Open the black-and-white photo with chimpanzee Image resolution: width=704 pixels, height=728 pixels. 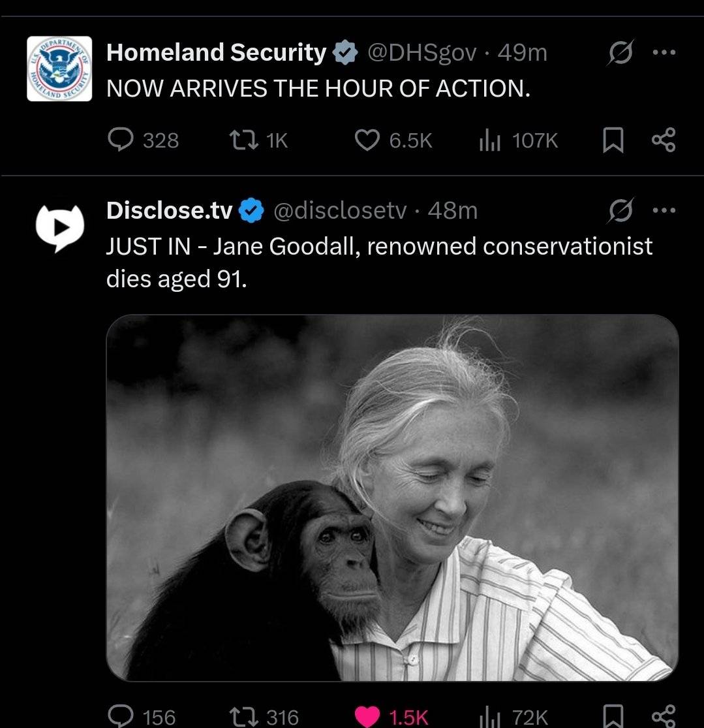[x=391, y=498]
